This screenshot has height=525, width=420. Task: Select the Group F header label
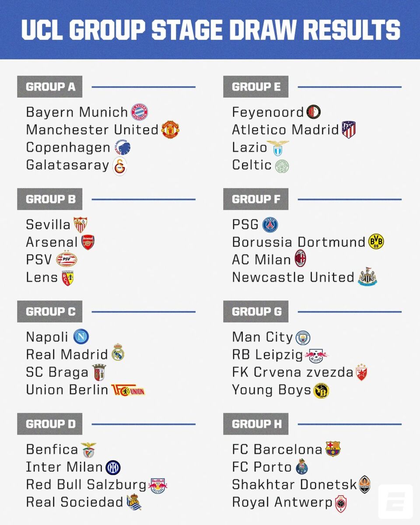(x=256, y=199)
